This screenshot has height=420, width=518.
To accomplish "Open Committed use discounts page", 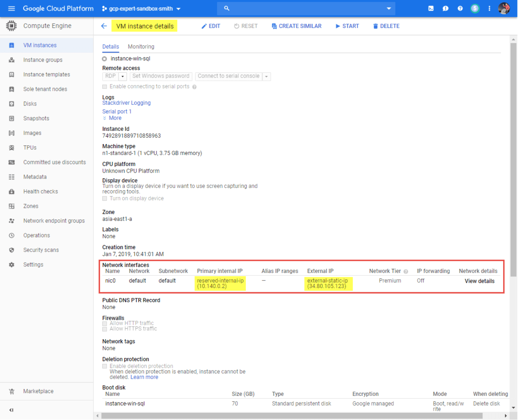I will tap(55, 162).
